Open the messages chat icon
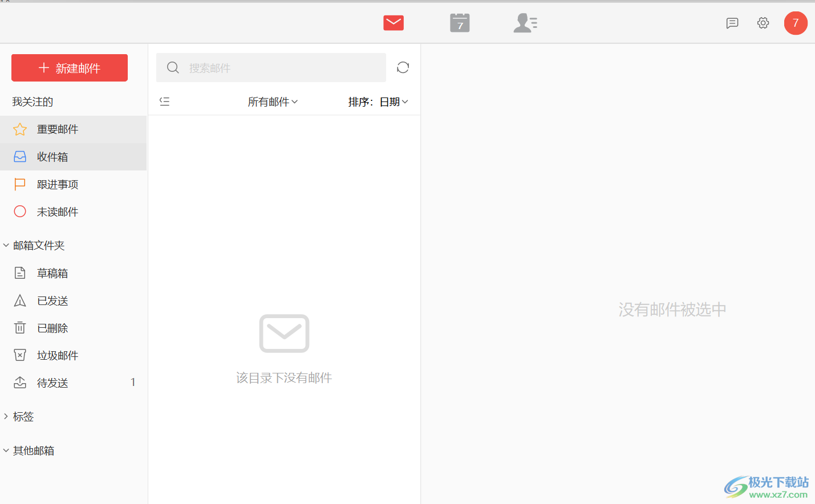Screen dimensions: 815x504 point(732,23)
